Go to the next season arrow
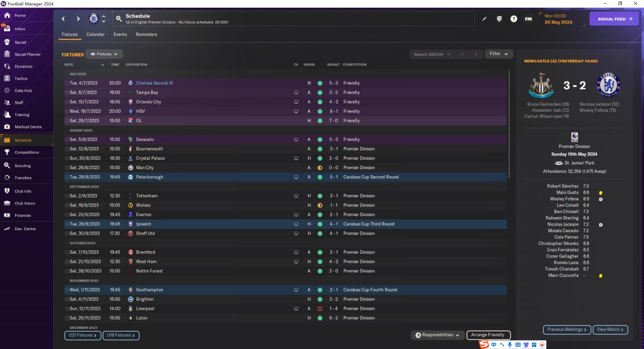 coord(476,54)
